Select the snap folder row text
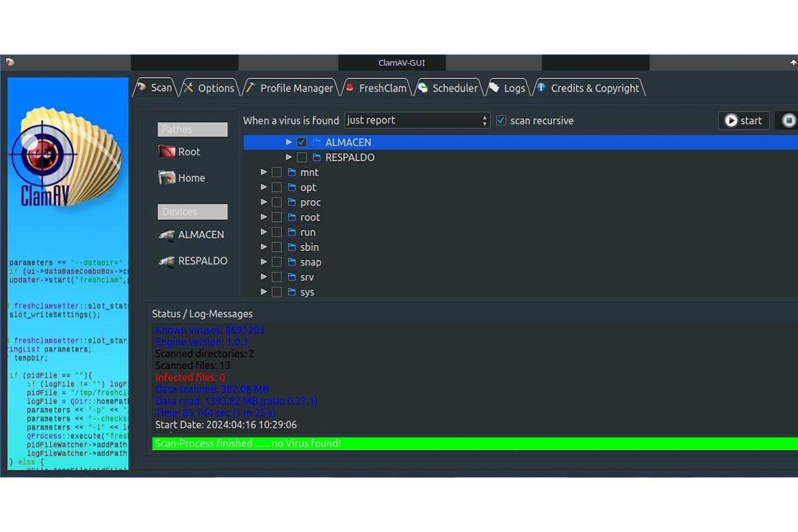The height and width of the screenshot is (532, 798). click(311, 262)
